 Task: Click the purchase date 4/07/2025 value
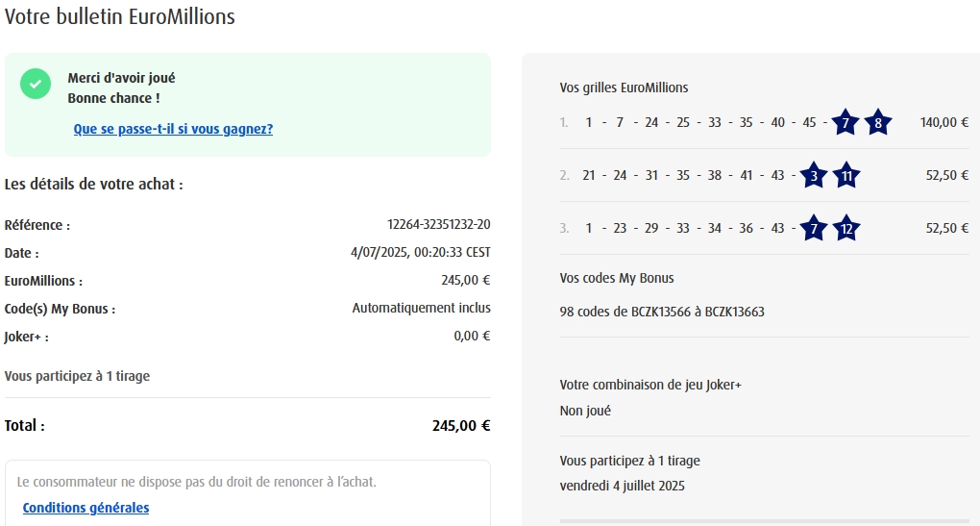(x=421, y=253)
